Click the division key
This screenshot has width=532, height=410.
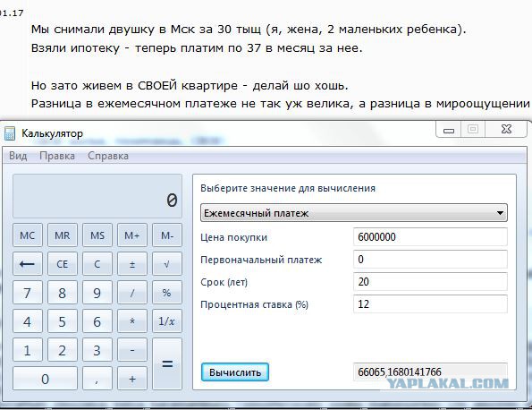coord(132,293)
